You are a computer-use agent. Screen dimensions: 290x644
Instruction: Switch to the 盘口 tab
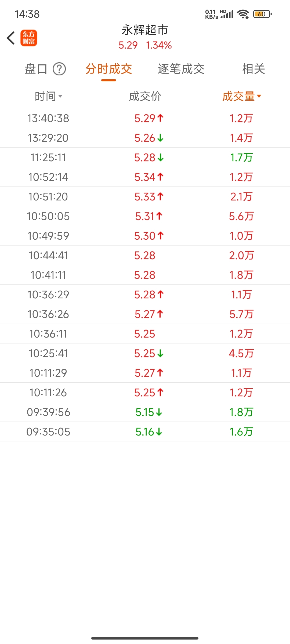pyautogui.click(x=36, y=69)
